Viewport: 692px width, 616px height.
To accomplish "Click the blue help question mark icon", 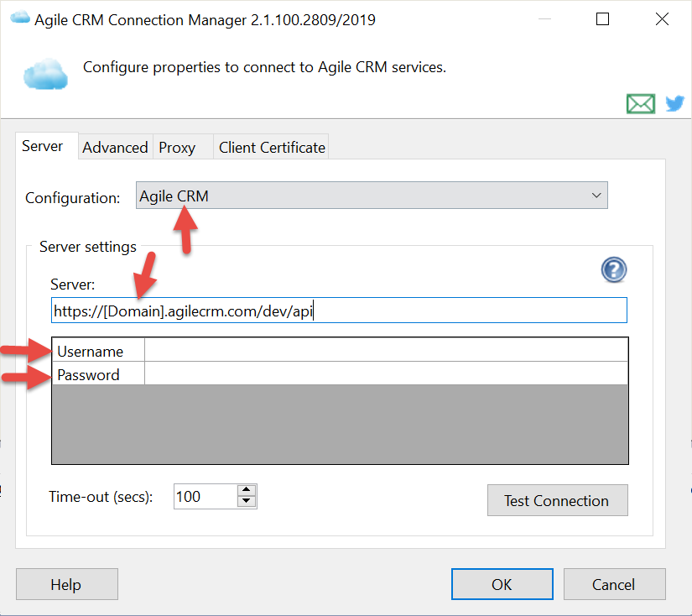I will tap(613, 269).
